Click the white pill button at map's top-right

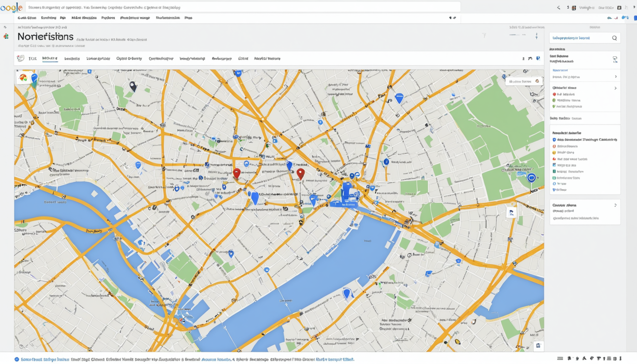pos(524,82)
